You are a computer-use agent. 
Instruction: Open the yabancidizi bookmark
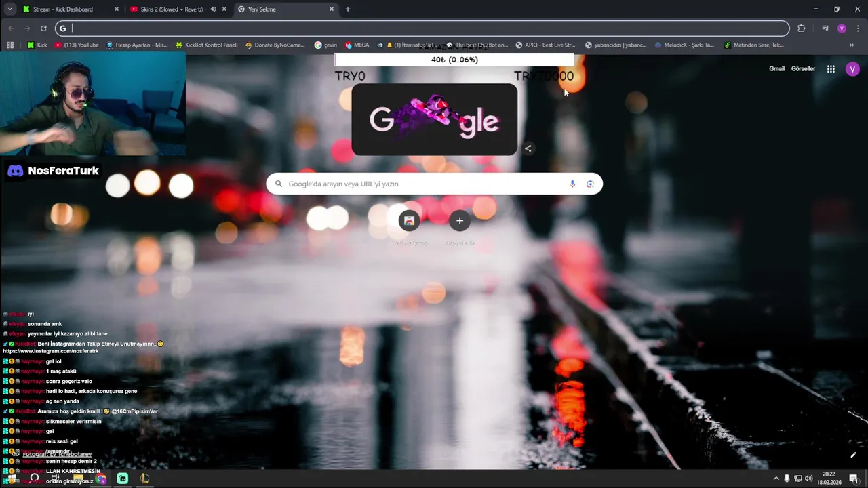tap(615, 45)
